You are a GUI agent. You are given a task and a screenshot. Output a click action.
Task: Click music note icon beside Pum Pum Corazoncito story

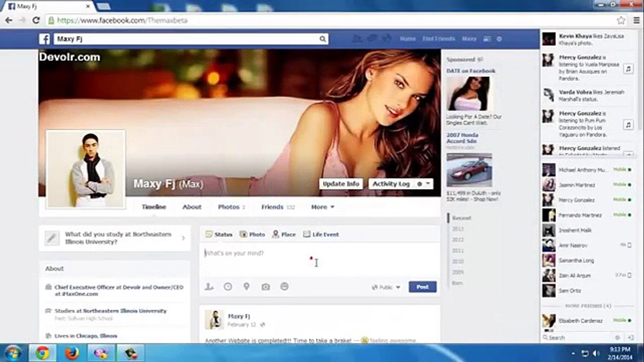click(x=628, y=124)
